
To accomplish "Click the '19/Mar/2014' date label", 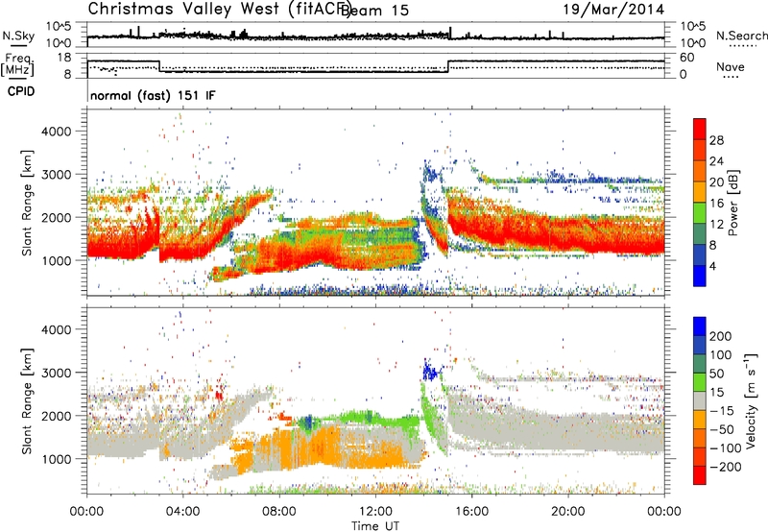I will click(613, 9).
